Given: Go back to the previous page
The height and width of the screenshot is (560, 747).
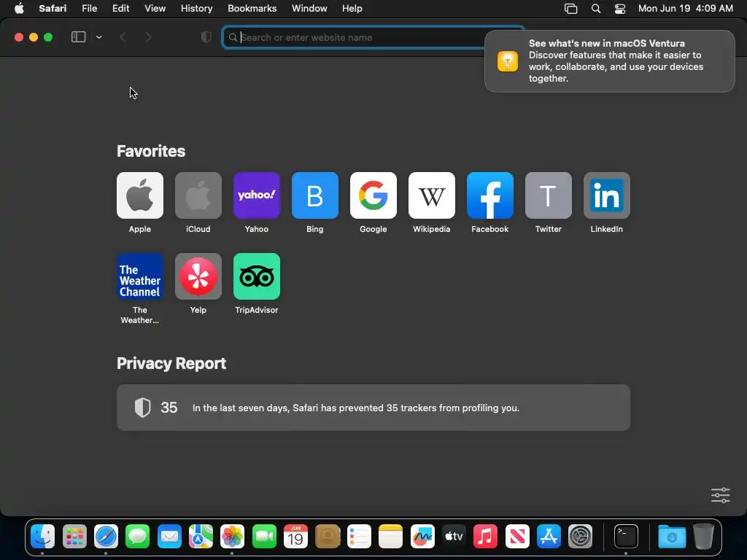Looking at the screenshot, I should coord(123,37).
